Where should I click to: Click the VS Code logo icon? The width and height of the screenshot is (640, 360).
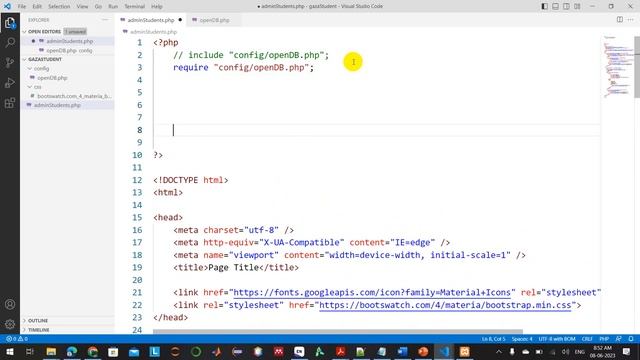click(7, 6)
